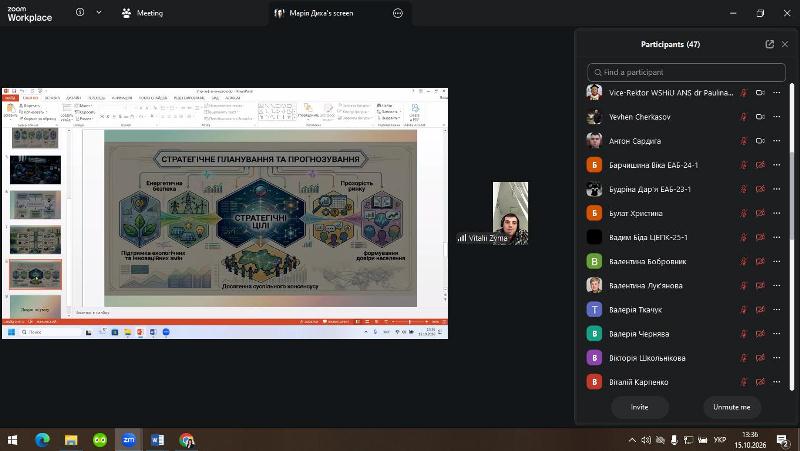Image resolution: width=800 pixels, height=451 pixels.
Task: Open more options for Антон Сардига
Action: pos(777,141)
